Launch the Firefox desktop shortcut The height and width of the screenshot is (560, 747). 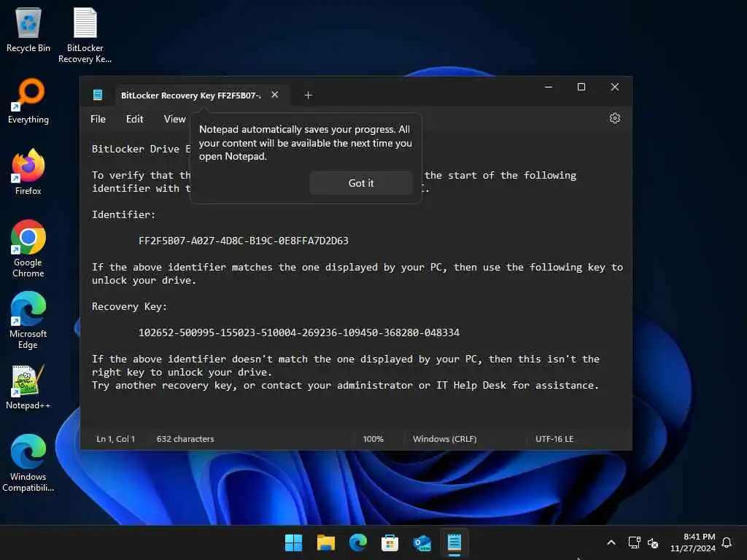click(x=28, y=172)
